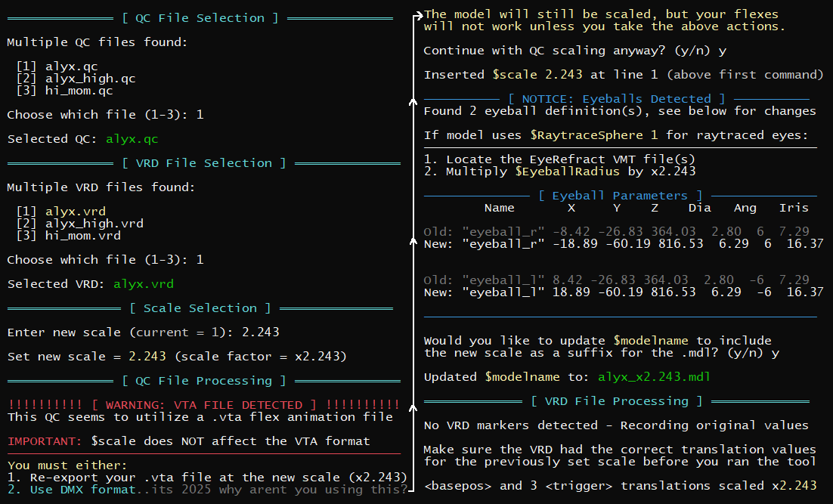Viewport: 833px width, 504px height.
Task: Click the "Multiple QC files found:" line
Action: coord(98,42)
